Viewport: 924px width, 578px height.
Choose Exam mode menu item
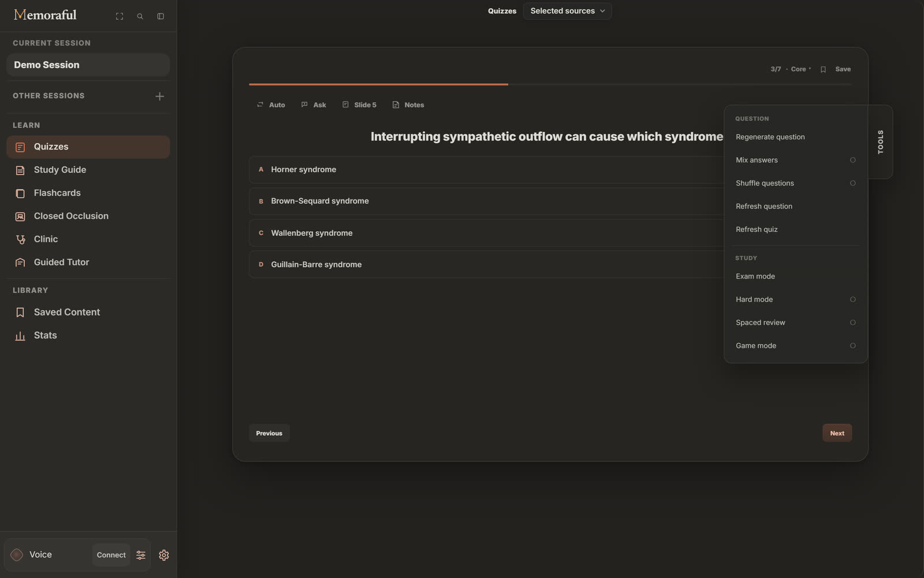(795, 276)
